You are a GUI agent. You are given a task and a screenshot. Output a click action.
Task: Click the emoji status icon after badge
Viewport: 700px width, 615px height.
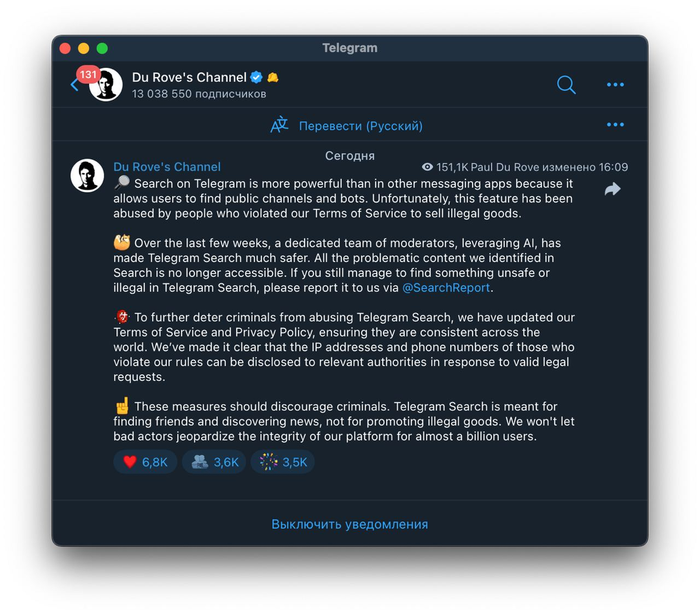(x=272, y=77)
